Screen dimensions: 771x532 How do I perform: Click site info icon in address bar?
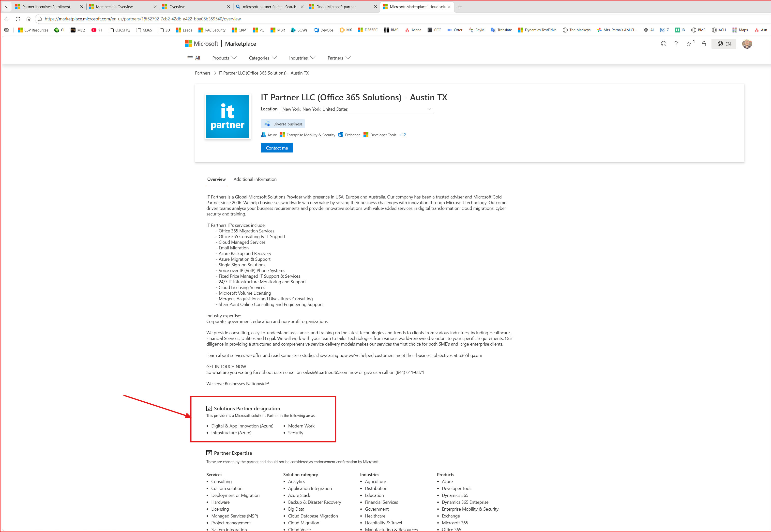[x=40, y=19]
